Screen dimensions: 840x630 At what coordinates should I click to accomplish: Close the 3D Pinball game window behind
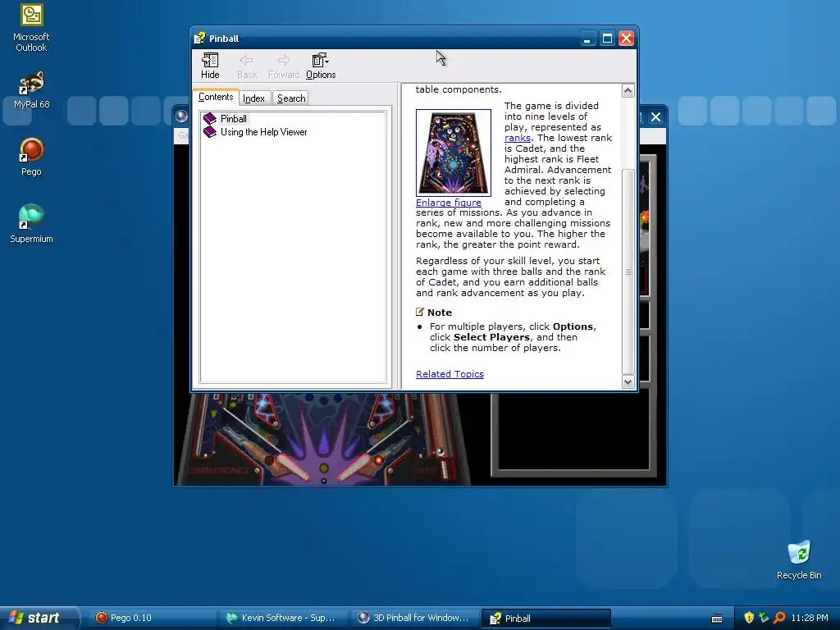(655, 116)
